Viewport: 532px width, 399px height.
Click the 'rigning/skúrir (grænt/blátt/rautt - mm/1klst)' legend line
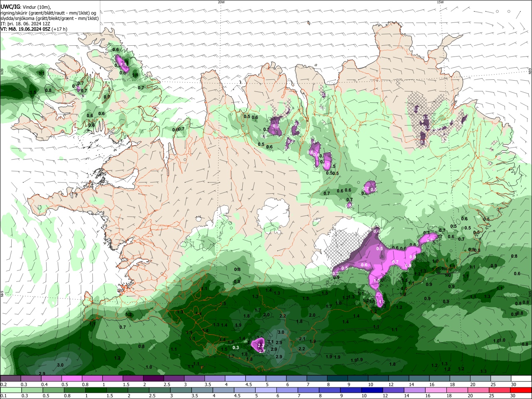tap(48, 12)
